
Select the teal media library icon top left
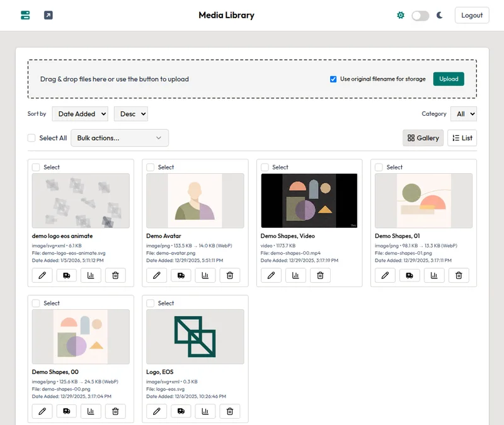pos(24,14)
